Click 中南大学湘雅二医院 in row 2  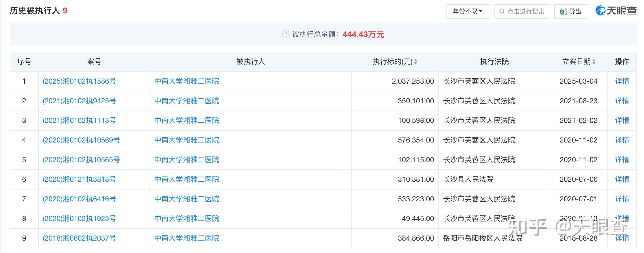(x=187, y=101)
